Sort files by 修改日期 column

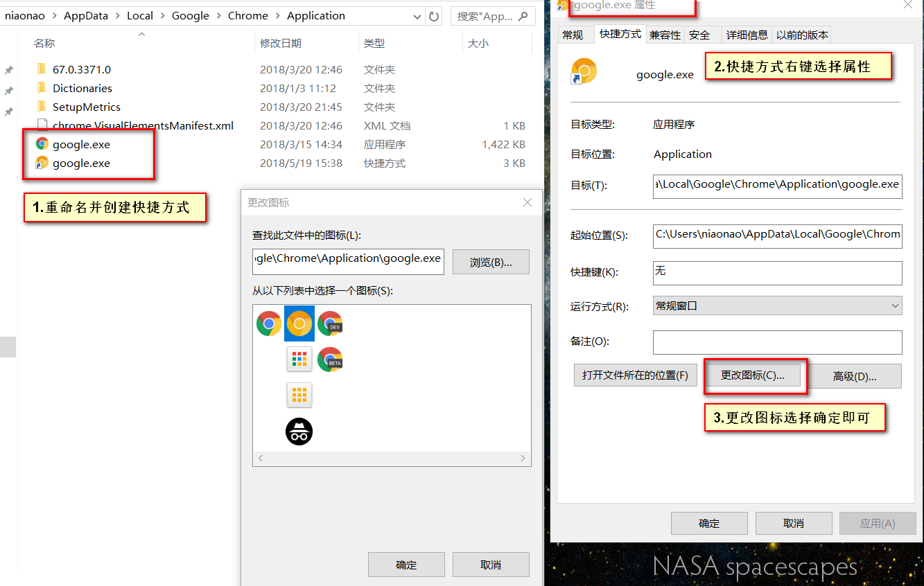point(281,44)
